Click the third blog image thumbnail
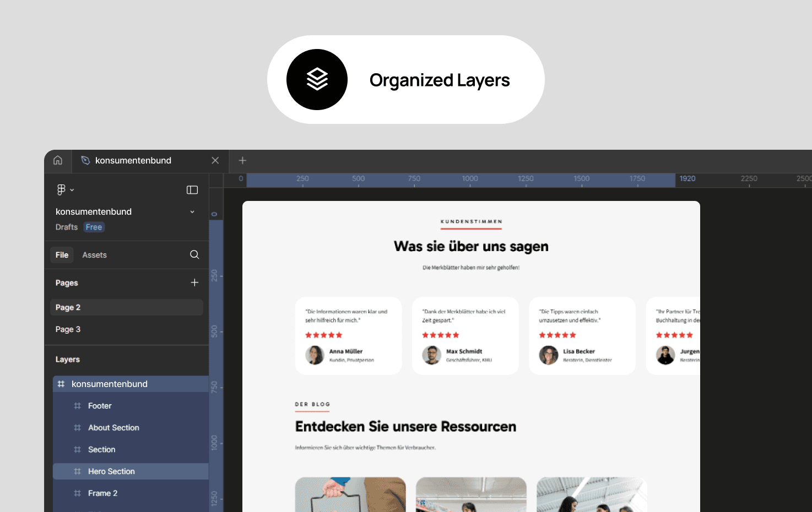812x512 pixels. pyautogui.click(x=592, y=494)
